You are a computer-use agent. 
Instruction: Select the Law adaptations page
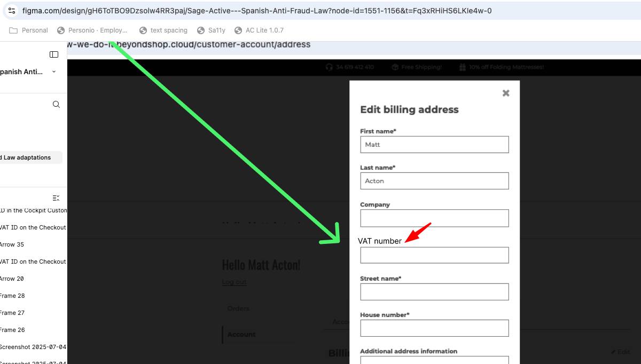pos(27,157)
